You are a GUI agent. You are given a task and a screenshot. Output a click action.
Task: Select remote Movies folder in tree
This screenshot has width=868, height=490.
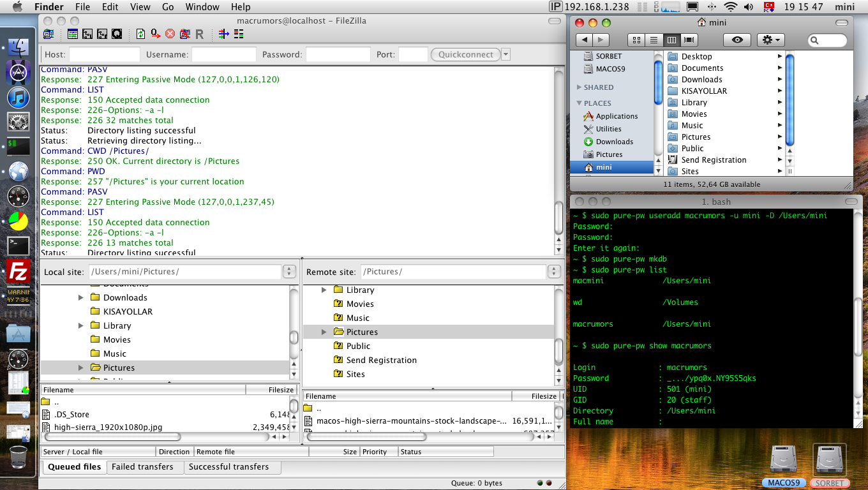(x=360, y=304)
